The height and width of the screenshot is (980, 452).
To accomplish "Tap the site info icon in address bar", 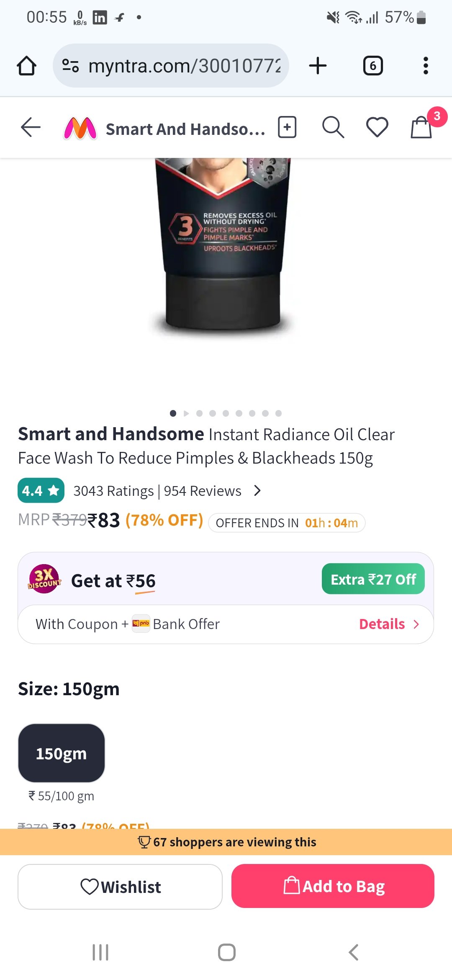I will [x=70, y=66].
